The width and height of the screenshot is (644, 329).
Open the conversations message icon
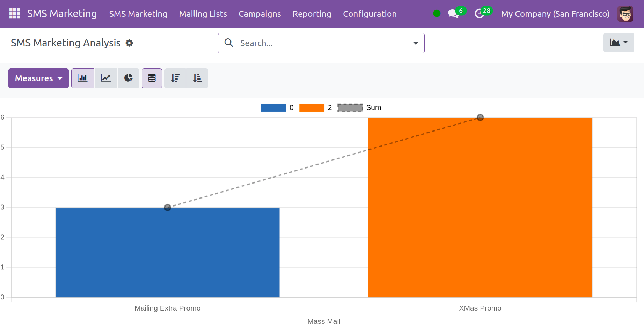pos(453,14)
